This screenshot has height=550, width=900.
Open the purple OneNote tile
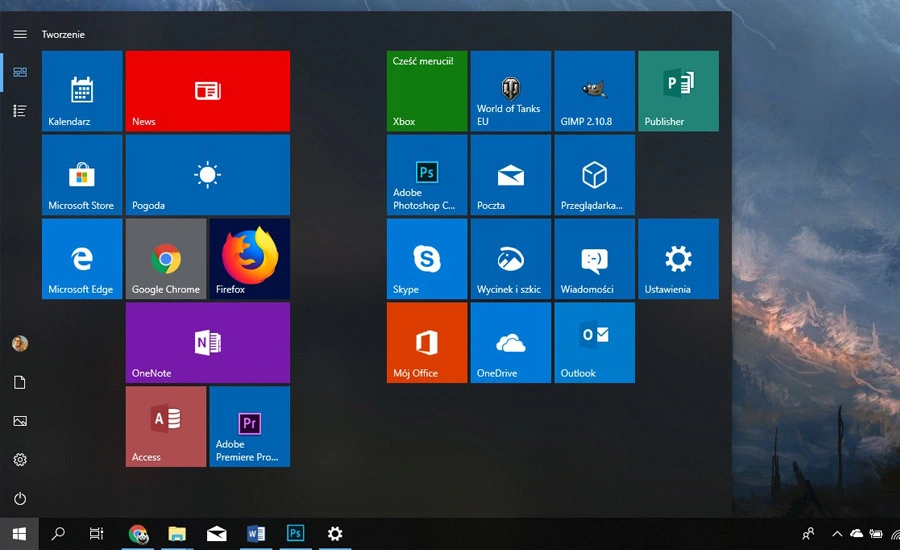point(208,343)
